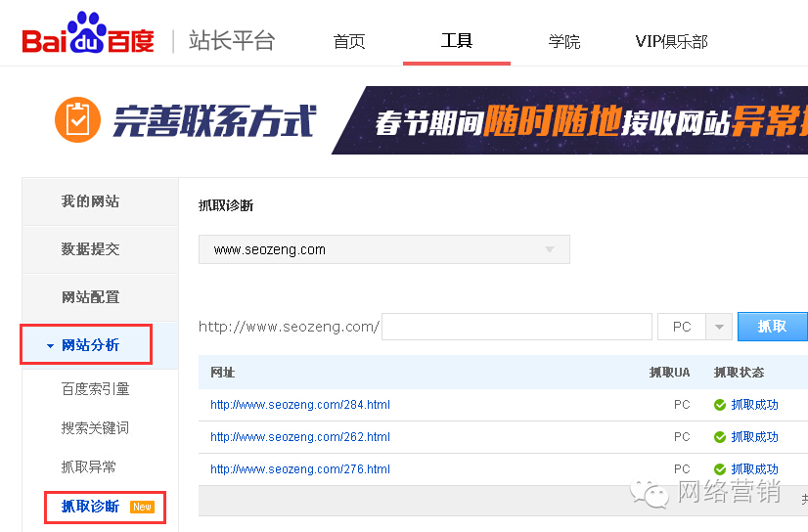This screenshot has height=532, width=808.
Task: Click the New badge beside 抓取诊断
Action: 142,507
